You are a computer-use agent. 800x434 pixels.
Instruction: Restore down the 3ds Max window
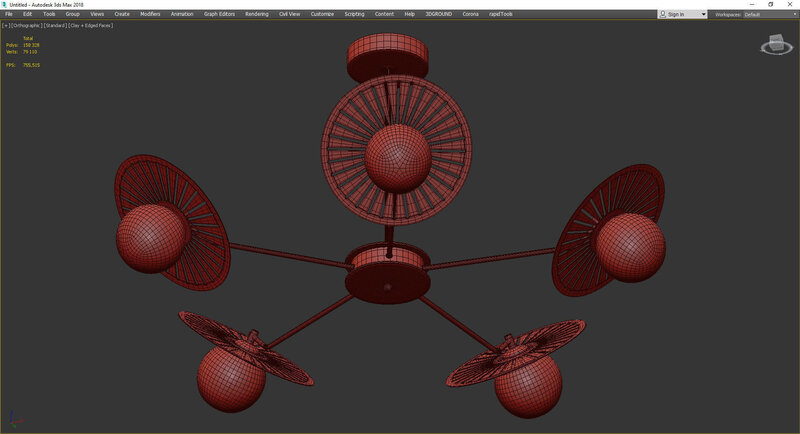pyautogui.click(x=770, y=4)
